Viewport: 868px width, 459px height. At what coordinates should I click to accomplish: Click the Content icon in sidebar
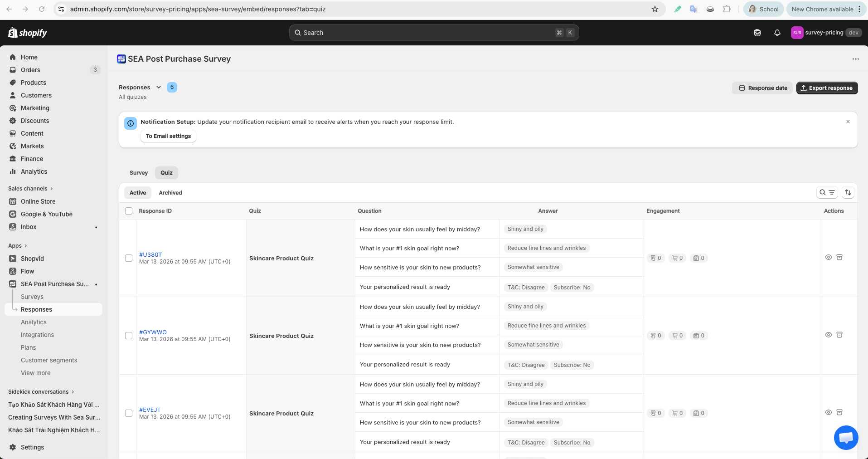click(x=13, y=133)
